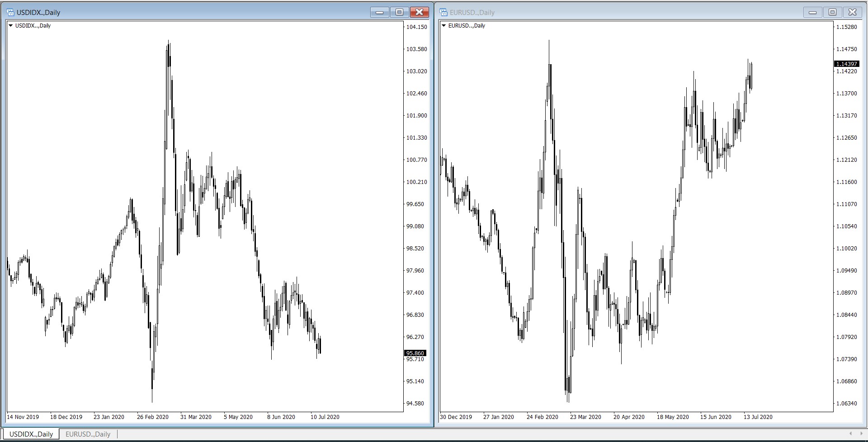Click the current price label 1.14397
This screenshot has height=442, width=868.
click(846, 64)
